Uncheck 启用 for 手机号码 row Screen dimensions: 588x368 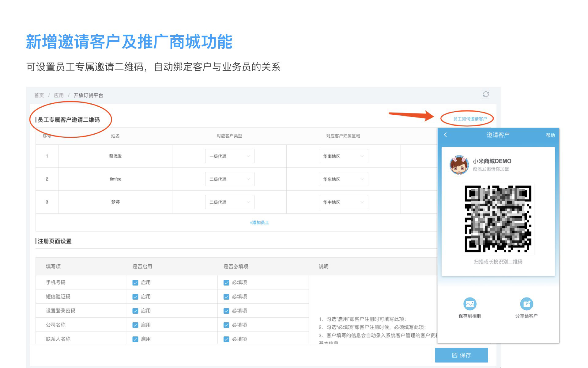pos(135,283)
